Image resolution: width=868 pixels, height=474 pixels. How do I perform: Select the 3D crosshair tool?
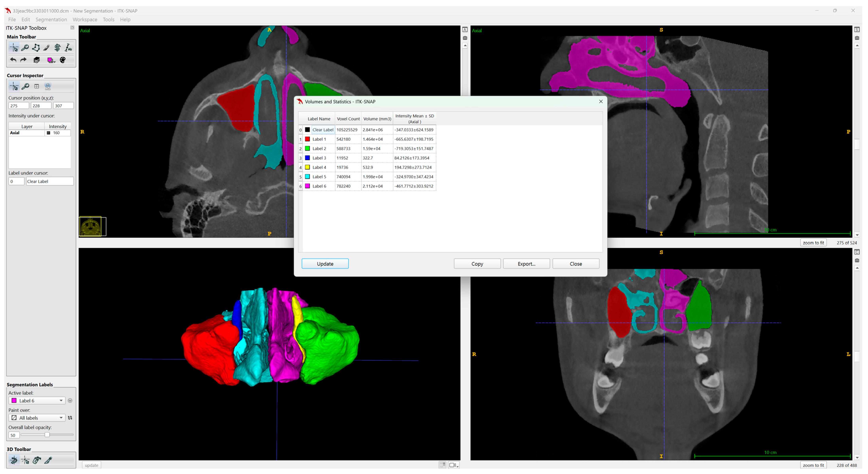25,460
